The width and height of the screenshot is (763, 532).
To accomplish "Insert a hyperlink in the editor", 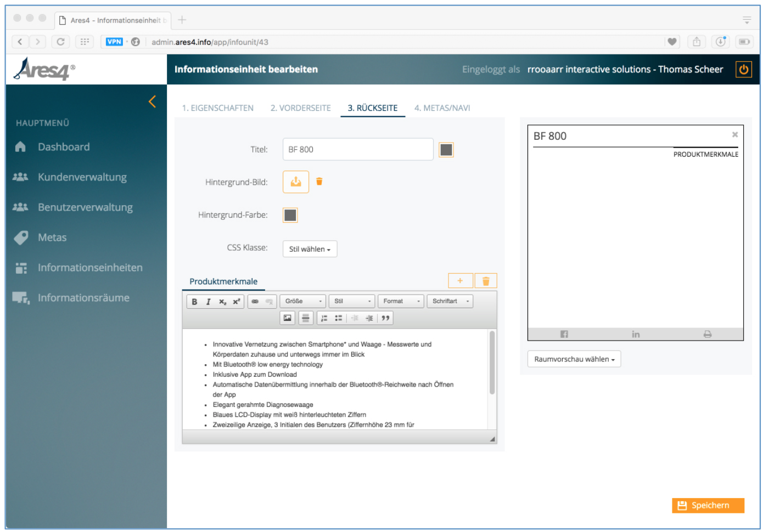I will pyautogui.click(x=255, y=302).
